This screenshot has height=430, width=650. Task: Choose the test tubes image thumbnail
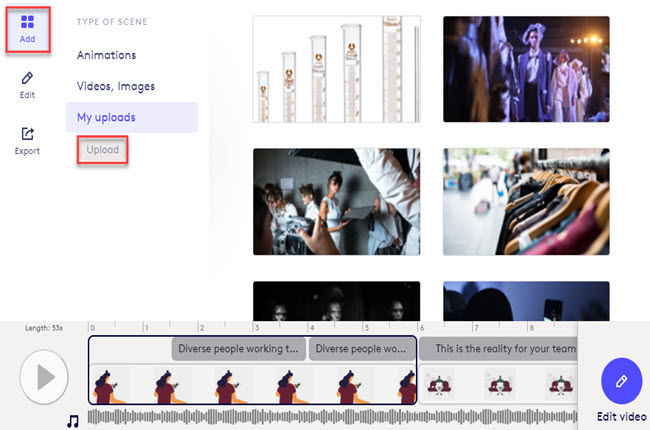[337, 69]
